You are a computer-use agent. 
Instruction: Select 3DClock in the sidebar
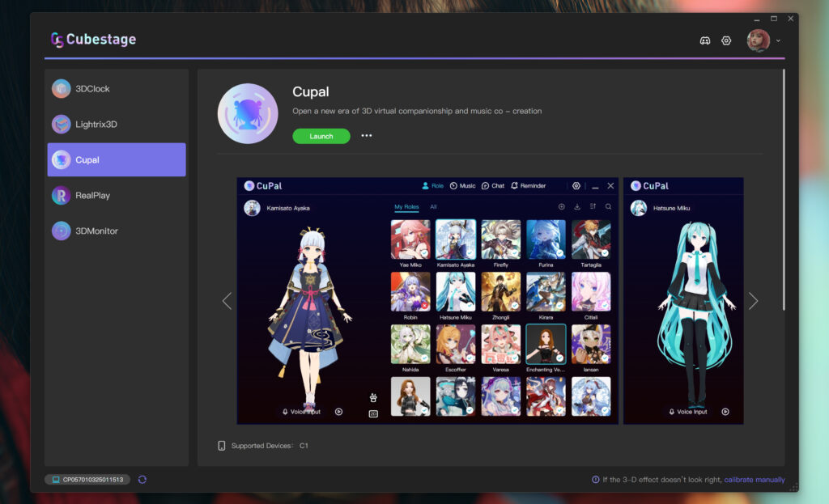click(117, 89)
